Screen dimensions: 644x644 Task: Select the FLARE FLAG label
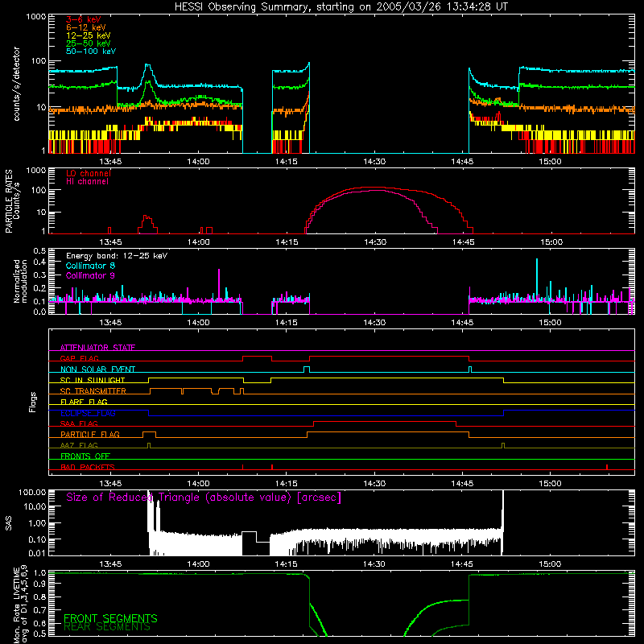(x=84, y=402)
